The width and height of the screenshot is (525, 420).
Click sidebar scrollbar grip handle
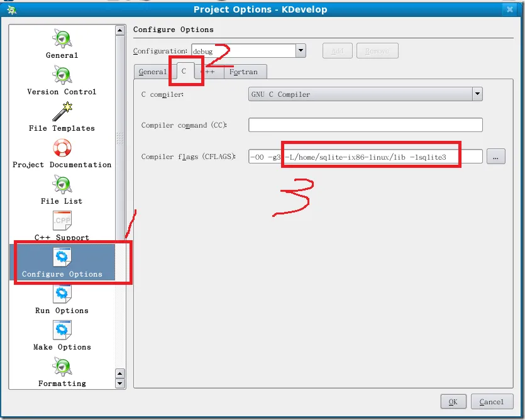pos(120,138)
